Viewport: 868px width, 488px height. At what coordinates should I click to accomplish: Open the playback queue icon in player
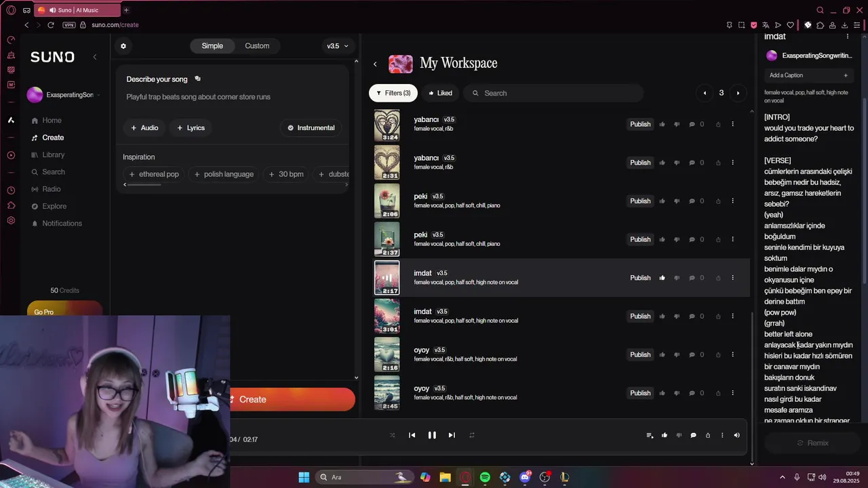coord(650,435)
